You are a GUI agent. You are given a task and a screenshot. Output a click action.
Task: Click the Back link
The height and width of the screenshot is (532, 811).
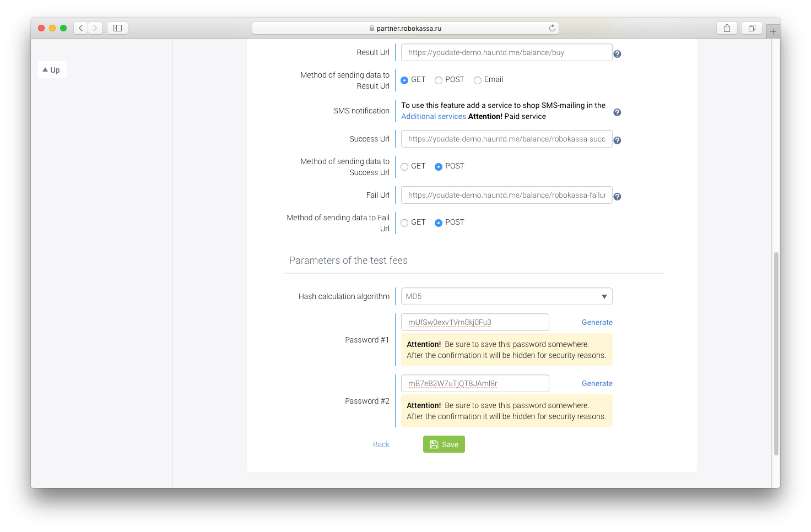(381, 444)
